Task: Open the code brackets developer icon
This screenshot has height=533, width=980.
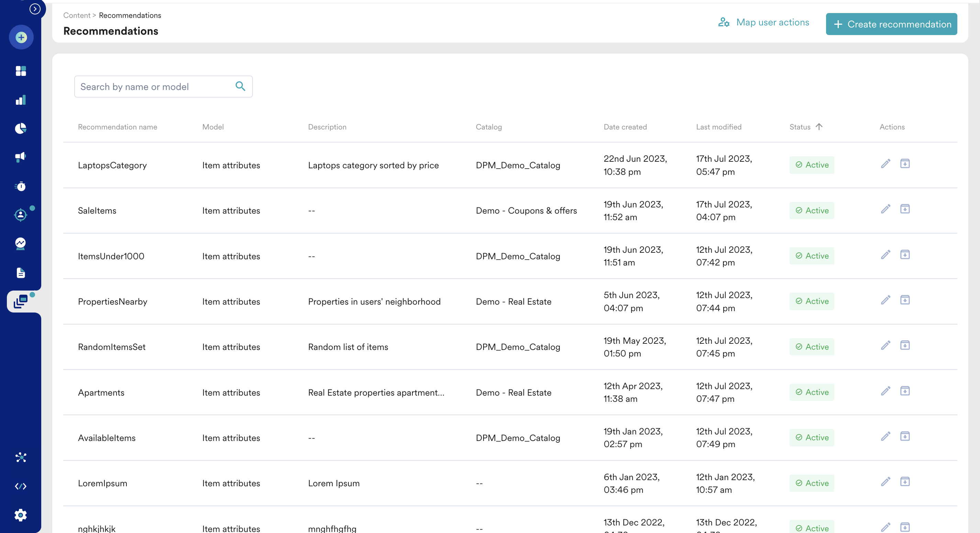Action: pyautogui.click(x=21, y=486)
